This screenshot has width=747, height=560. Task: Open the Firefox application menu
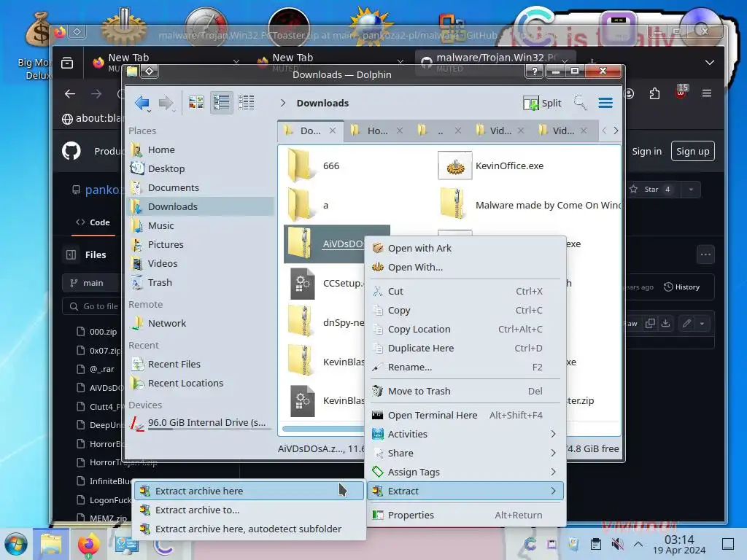pyautogui.click(x=707, y=94)
